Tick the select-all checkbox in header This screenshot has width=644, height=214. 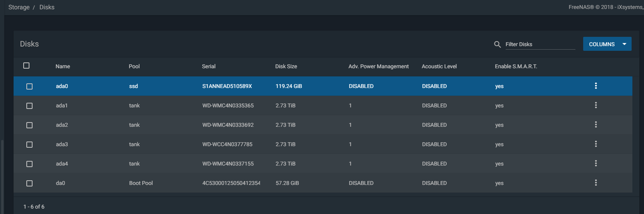[26, 66]
